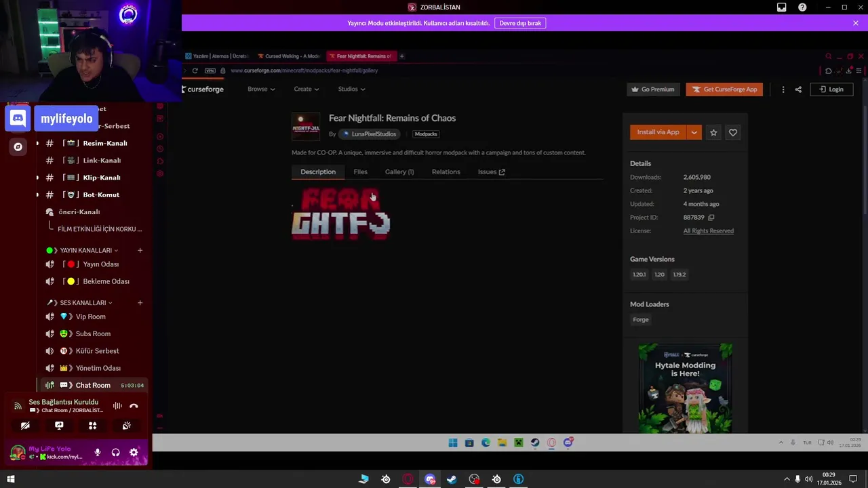Screen dimensions: 868x488
Task: Click Get CurseForge App button
Action: pyautogui.click(x=724, y=89)
